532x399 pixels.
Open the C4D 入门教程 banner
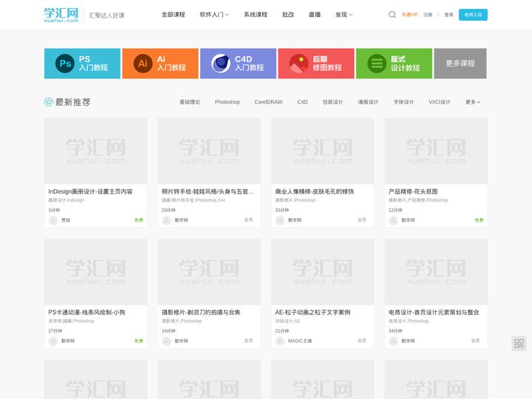(238, 64)
